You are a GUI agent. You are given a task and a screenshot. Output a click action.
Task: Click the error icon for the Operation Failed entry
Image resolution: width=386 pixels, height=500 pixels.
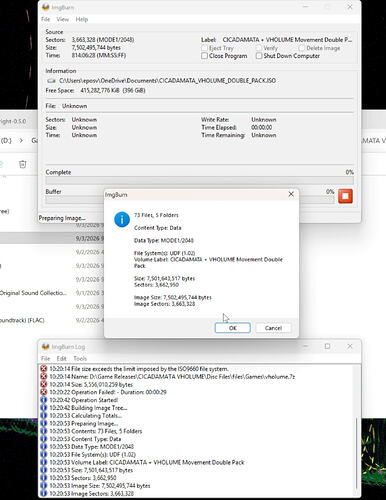44,392
